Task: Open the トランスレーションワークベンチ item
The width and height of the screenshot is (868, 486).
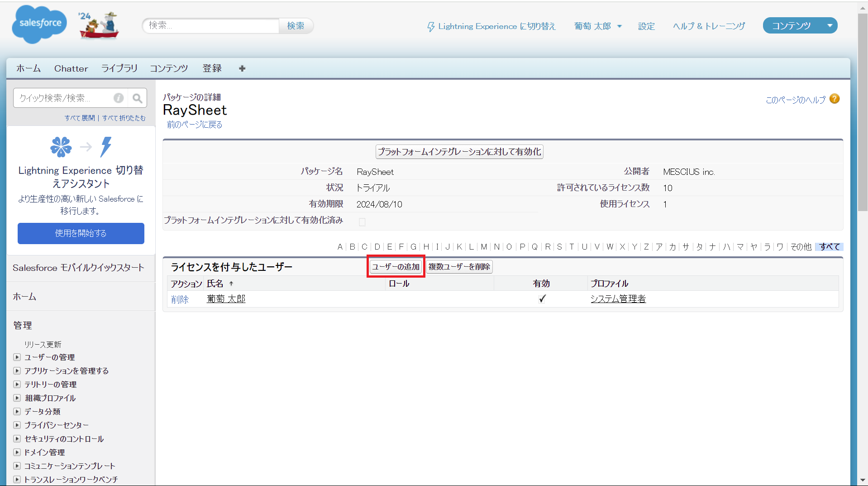Action: (71, 480)
